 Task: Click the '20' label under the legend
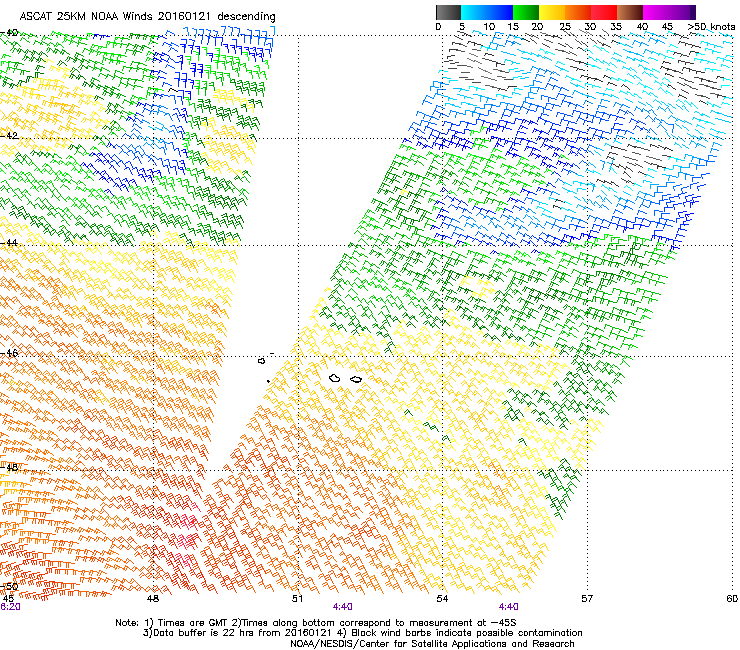(x=537, y=26)
